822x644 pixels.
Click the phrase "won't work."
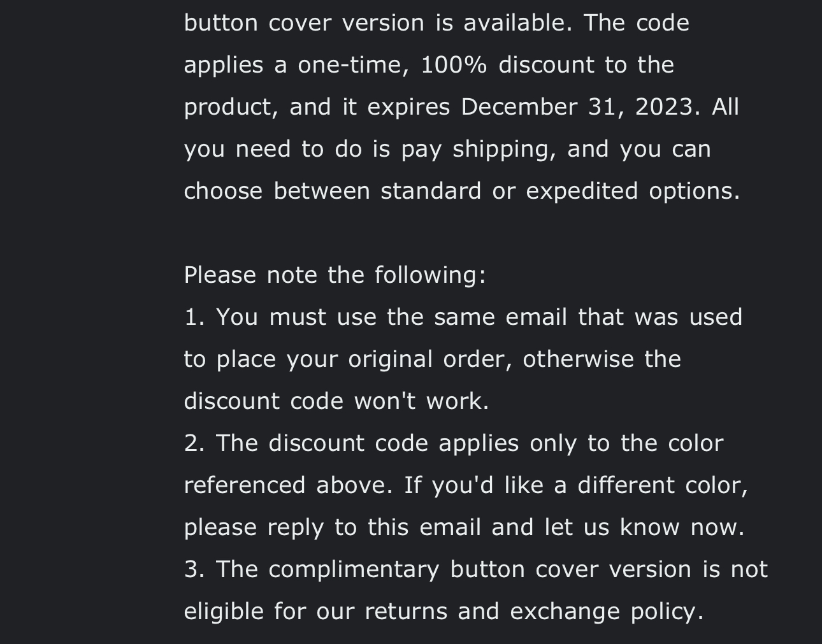tap(421, 401)
